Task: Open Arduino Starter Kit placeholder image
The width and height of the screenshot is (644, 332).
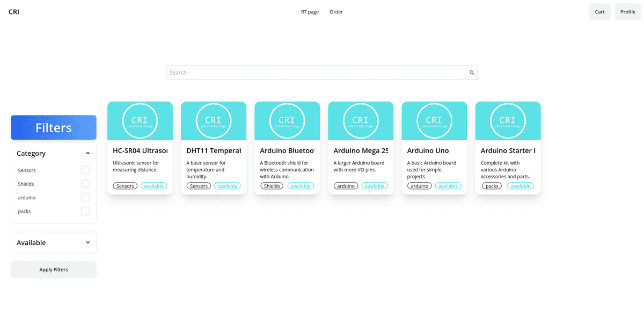Action: click(x=508, y=121)
